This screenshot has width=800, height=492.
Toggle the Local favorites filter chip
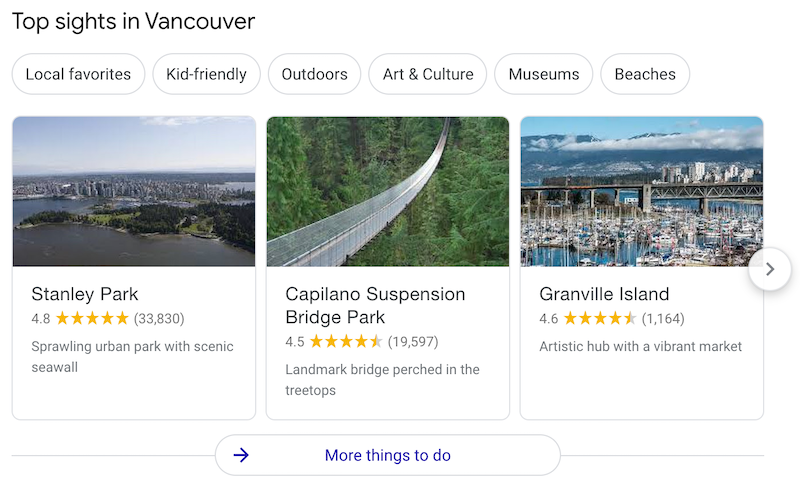pyautogui.click(x=78, y=74)
